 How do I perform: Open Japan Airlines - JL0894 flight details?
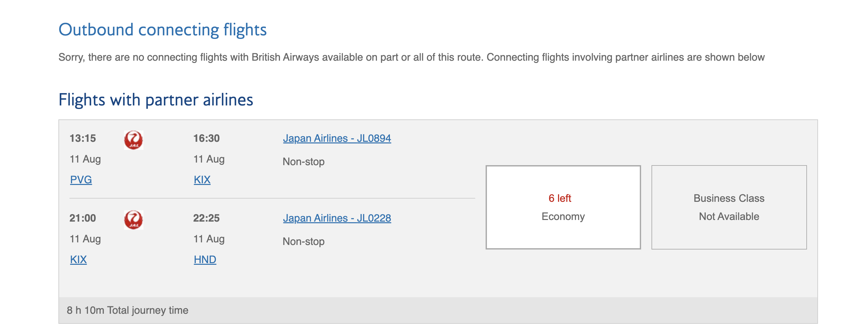[337, 139]
